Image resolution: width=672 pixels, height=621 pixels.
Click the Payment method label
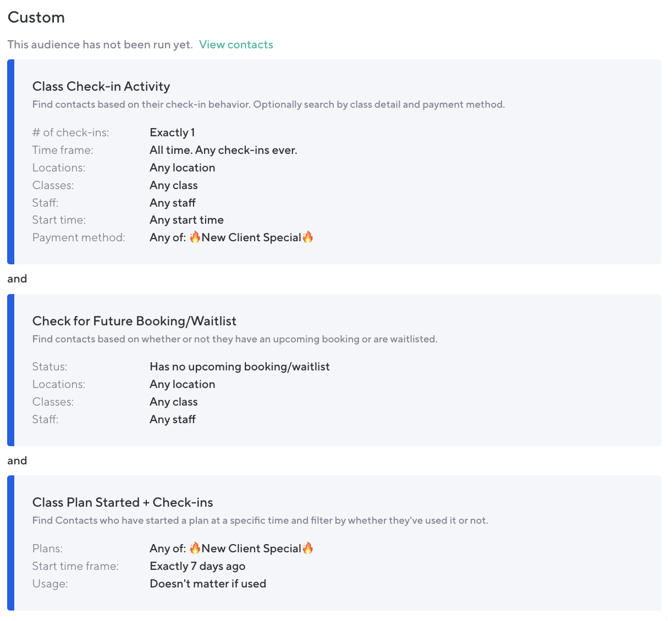coord(79,237)
